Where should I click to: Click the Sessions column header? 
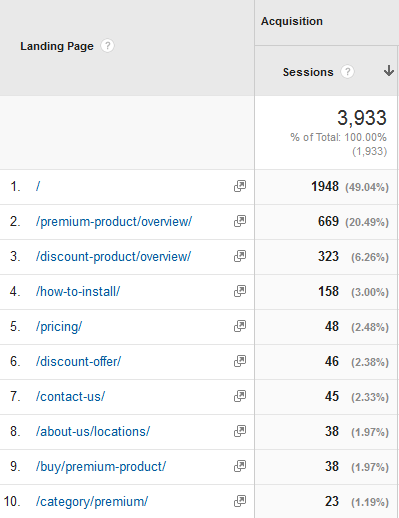pyautogui.click(x=308, y=72)
